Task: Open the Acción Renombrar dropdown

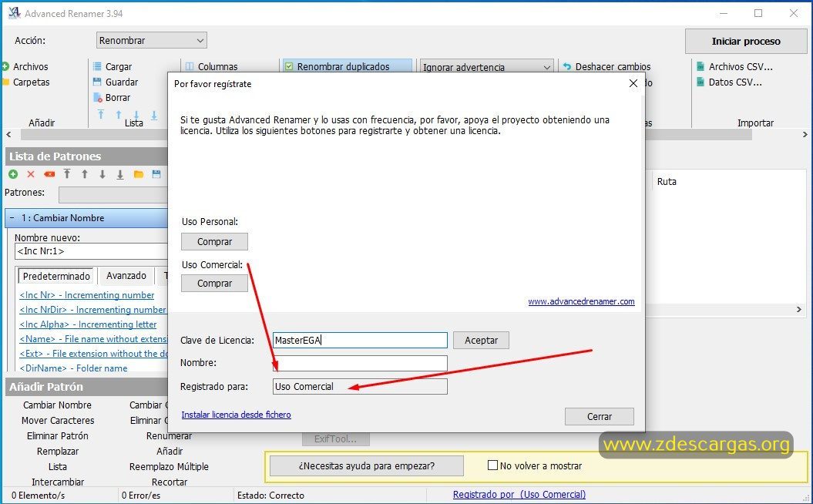Action: tap(151, 40)
